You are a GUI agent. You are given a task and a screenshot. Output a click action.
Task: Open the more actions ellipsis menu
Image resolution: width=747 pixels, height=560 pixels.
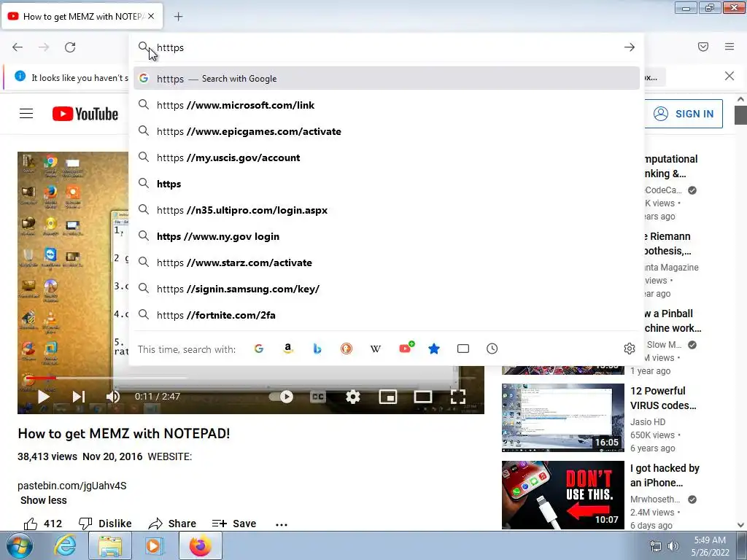coord(282,524)
